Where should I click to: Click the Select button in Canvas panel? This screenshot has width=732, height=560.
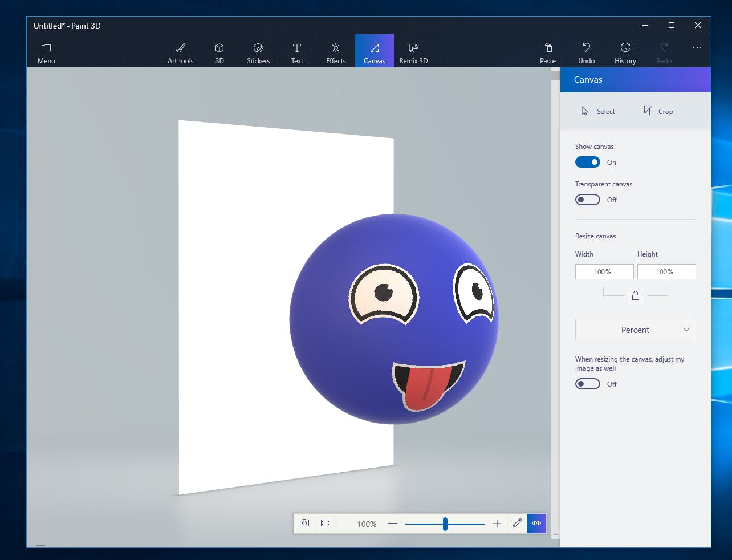click(x=598, y=111)
